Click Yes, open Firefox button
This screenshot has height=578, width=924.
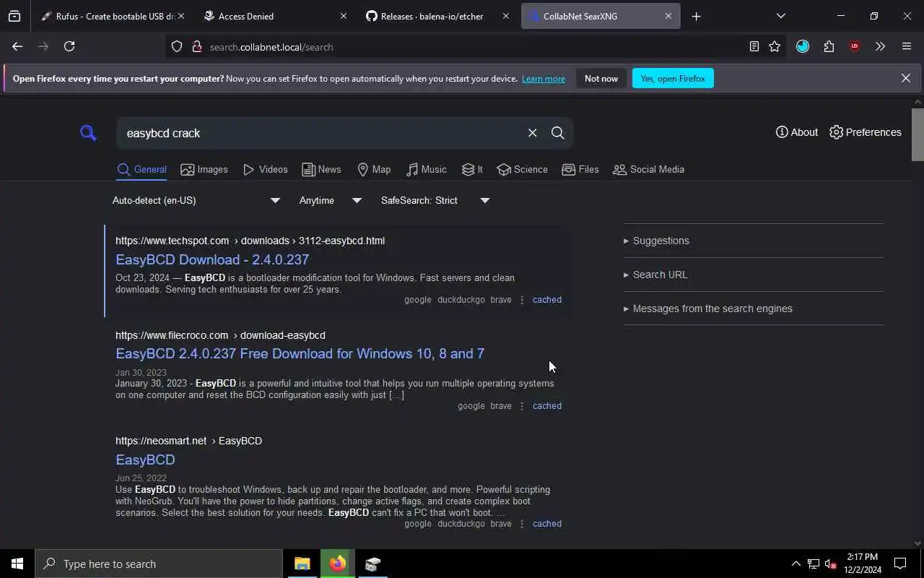coord(673,78)
